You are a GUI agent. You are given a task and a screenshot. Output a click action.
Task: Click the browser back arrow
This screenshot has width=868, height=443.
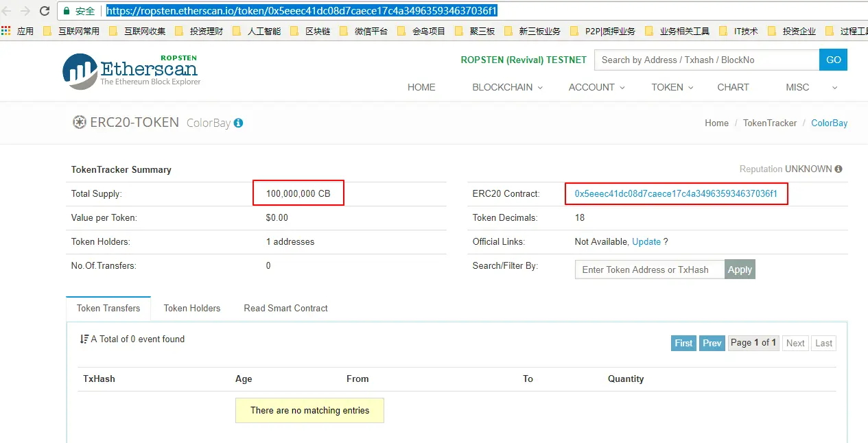pos(7,11)
